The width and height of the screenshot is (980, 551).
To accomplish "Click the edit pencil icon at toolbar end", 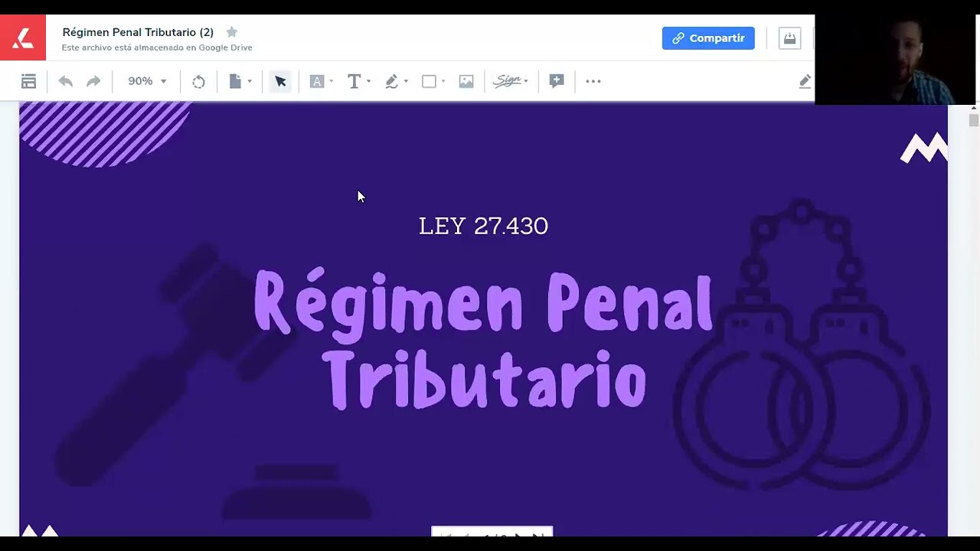I will [x=805, y=81].
